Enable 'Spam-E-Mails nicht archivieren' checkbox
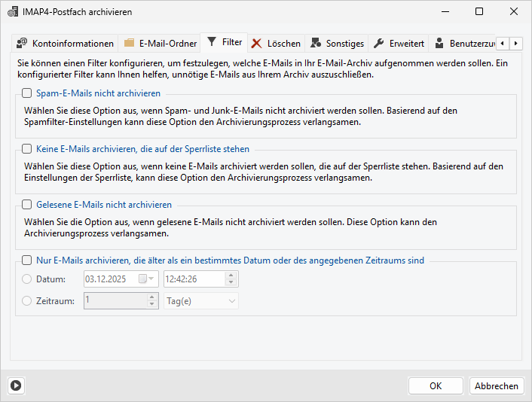Screen dimensions: 532x402 (27, 93)
